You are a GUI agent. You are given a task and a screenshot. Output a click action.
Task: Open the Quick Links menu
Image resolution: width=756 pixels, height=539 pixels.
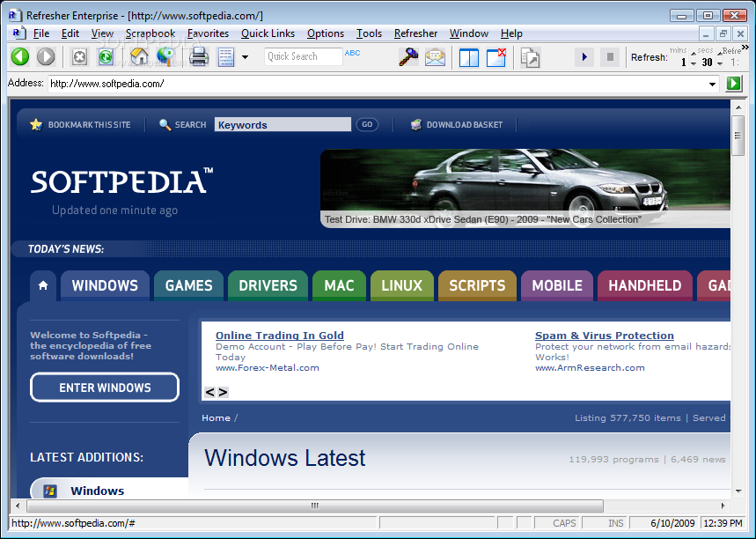pos(268,33)
